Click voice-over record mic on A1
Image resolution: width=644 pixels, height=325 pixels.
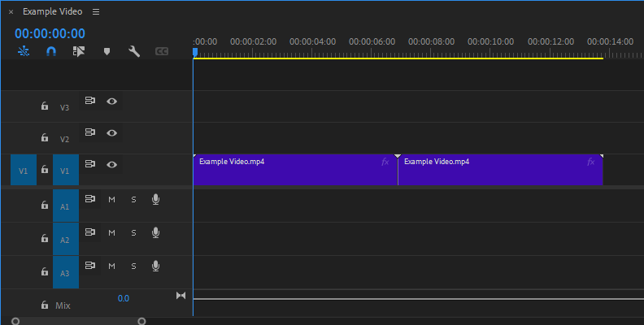[x=155, y=199]
